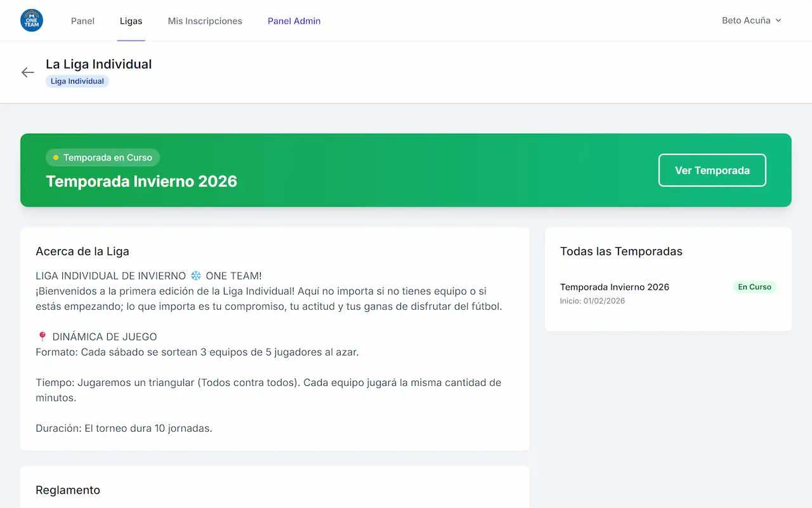Image resolution: width=812 pixels, height=508 pixels.
Task: Switch to the Panel tab
Action: tap(82, 20)
